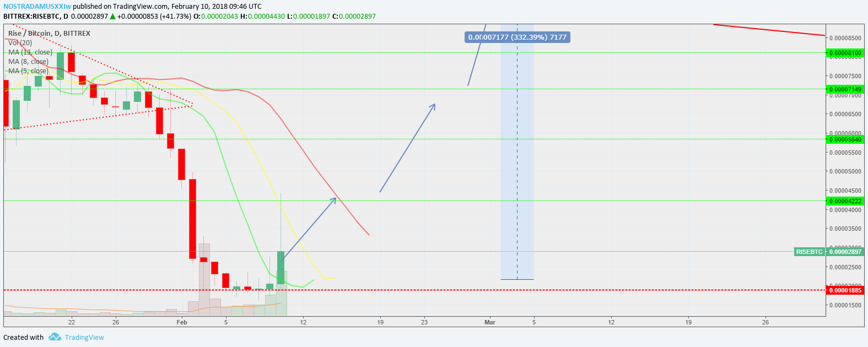868x347 pixels.
Task: Select the MA (8, close) indicator legend
Action: pyautogui.click(x=28, y=62)
